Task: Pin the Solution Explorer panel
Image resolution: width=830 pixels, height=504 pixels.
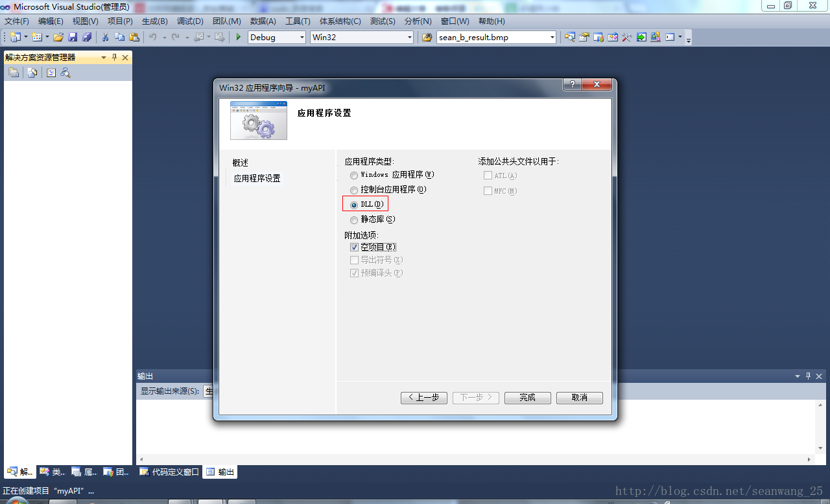Action: point(115,58)
